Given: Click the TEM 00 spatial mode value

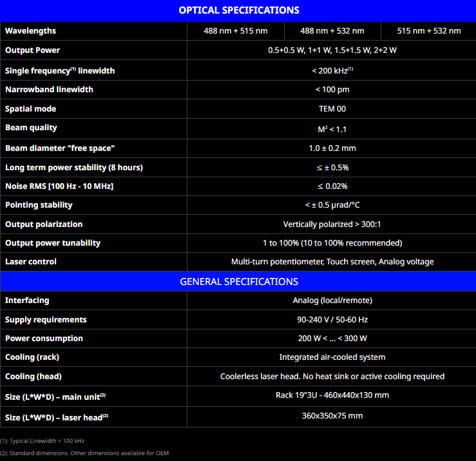Looking at the screenshot, I should click(x=332, y=109).
